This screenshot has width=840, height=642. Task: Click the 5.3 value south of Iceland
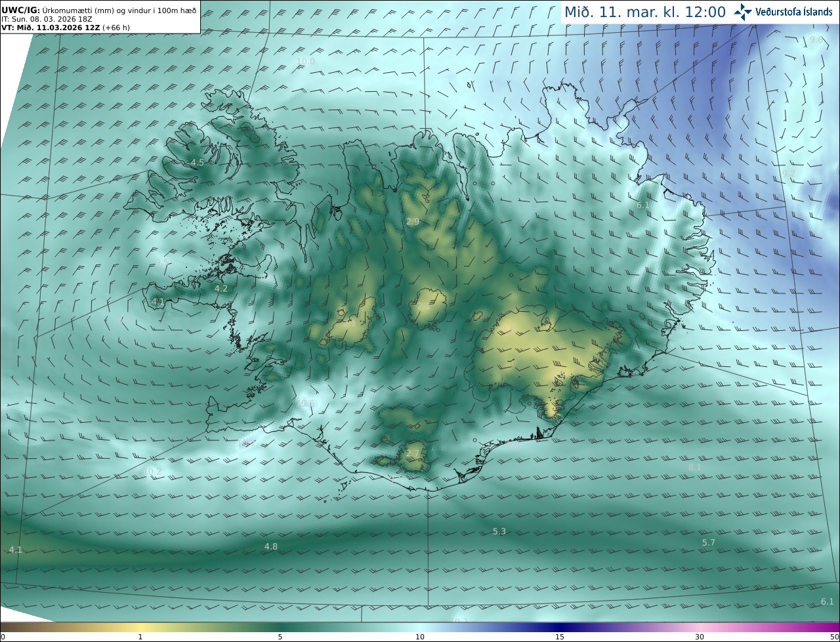coord(499,531)
